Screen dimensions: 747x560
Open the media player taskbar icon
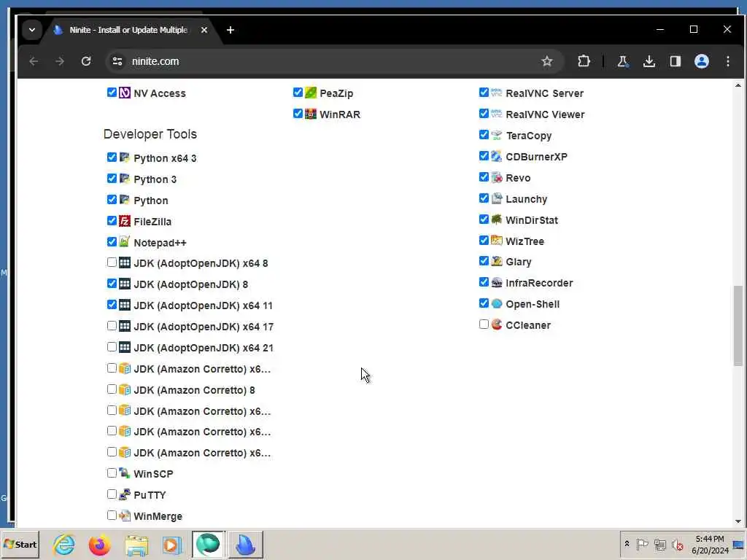[171, 544]
